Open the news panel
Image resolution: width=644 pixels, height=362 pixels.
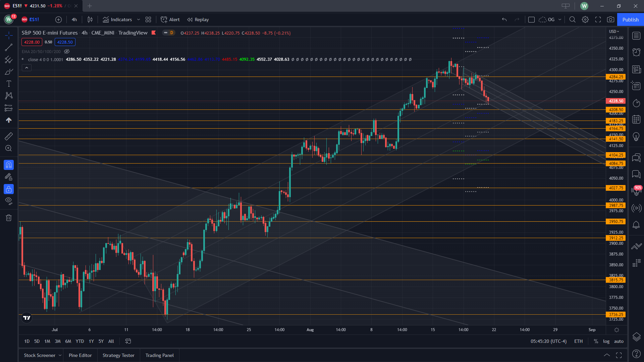point(636,69)
